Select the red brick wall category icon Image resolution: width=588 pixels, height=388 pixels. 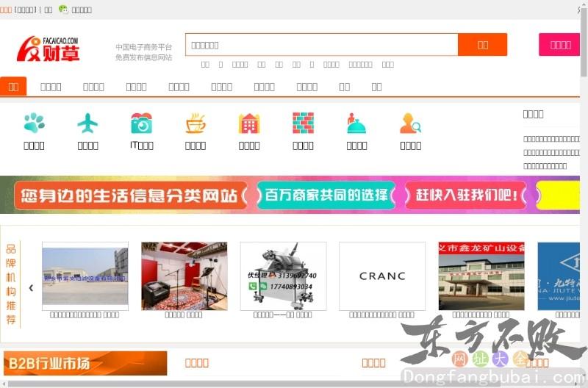coord(303,123)
